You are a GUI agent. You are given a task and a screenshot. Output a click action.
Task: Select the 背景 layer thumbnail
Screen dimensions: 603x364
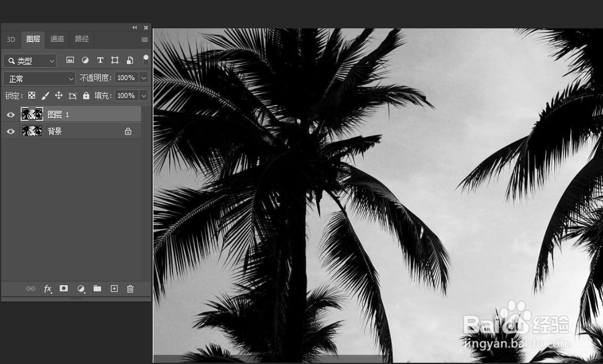[x=32, y=131]
